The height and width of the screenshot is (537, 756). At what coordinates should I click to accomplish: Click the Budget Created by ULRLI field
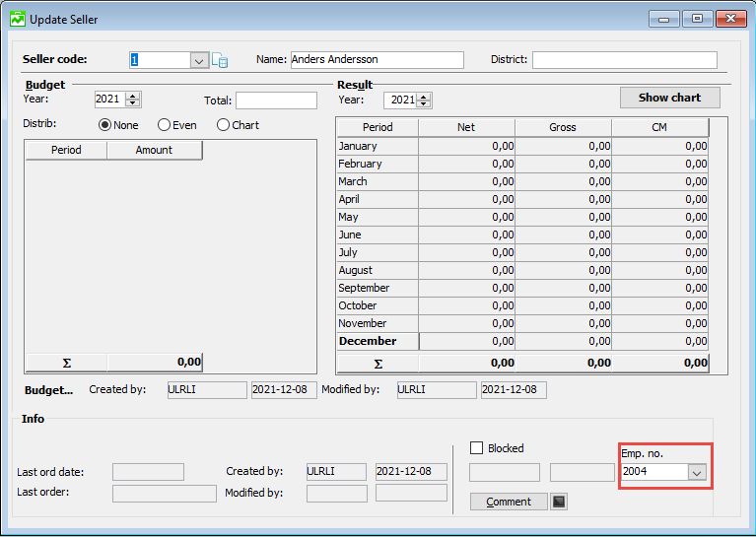coord(207,390)
